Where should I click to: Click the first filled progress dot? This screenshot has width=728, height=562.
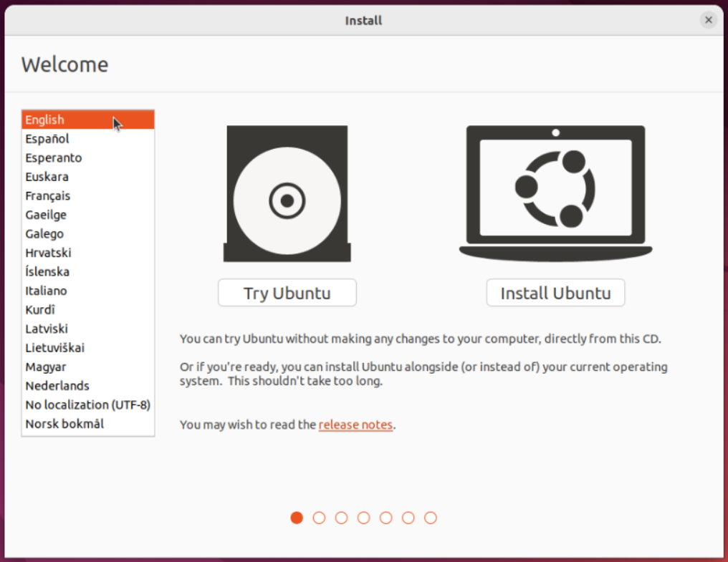pos(297,518)
